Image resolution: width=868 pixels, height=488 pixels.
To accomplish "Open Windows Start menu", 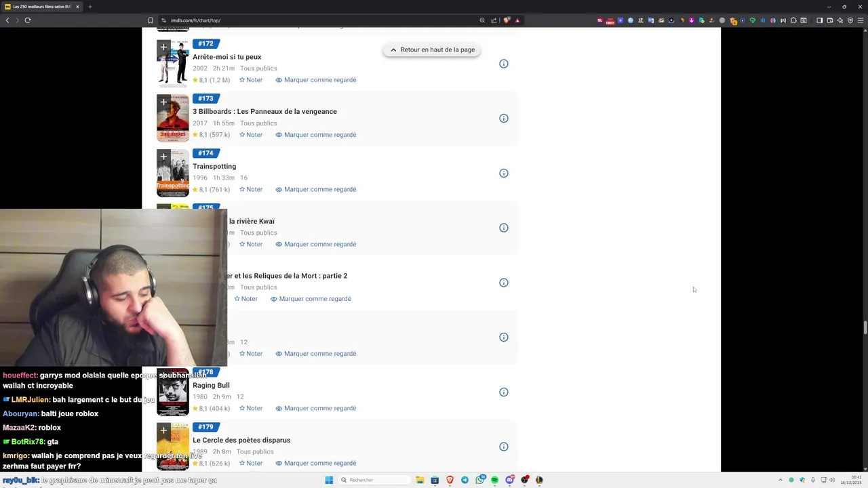I will 329,480.
